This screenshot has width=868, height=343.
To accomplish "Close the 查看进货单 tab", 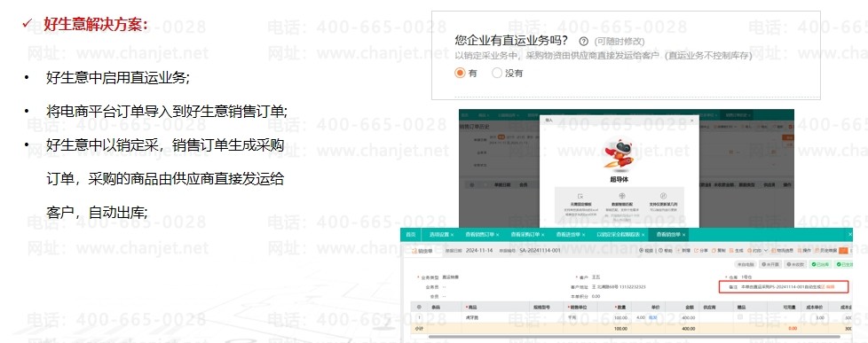I will tap(583, 235).
